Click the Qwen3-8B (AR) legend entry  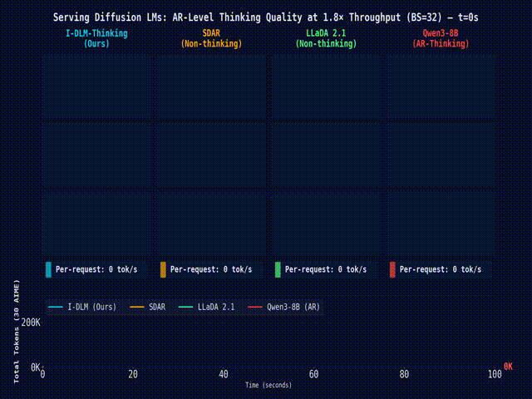pos(284,307)
